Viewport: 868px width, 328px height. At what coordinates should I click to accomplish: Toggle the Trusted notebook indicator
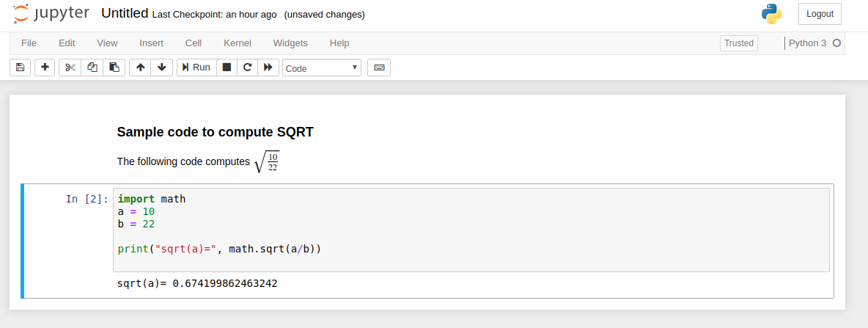pyautogui.click(x=739, y=43)
